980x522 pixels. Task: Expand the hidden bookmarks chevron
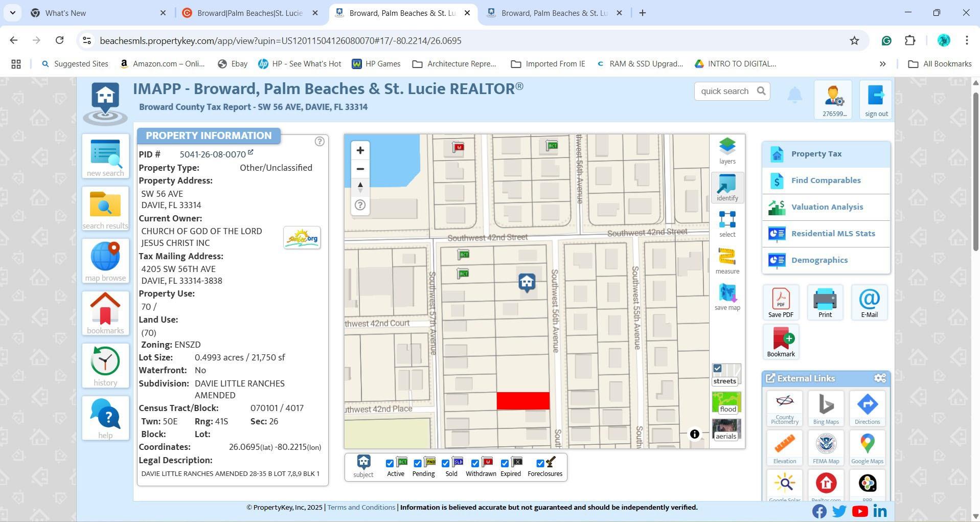(882, 64)
